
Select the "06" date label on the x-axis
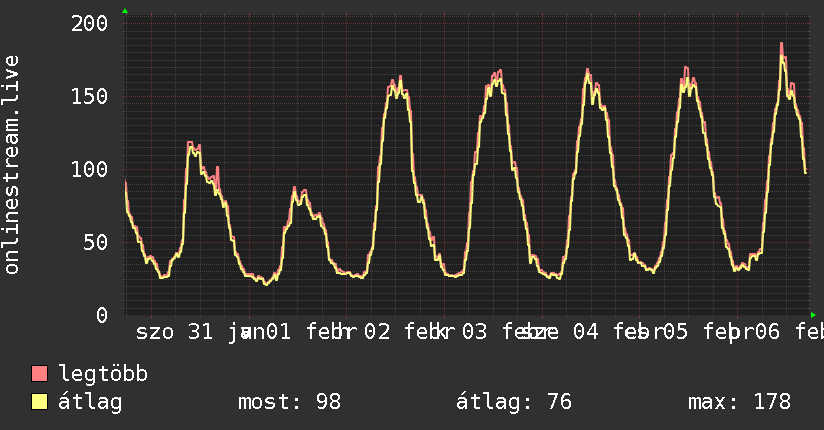pyautogui.click(x=768, y=332)
